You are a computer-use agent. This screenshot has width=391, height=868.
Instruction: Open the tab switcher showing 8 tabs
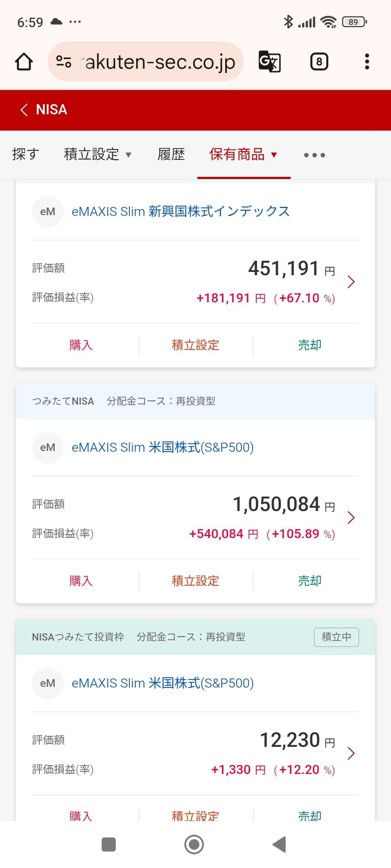pyautogui.click(x=319, y=61)
